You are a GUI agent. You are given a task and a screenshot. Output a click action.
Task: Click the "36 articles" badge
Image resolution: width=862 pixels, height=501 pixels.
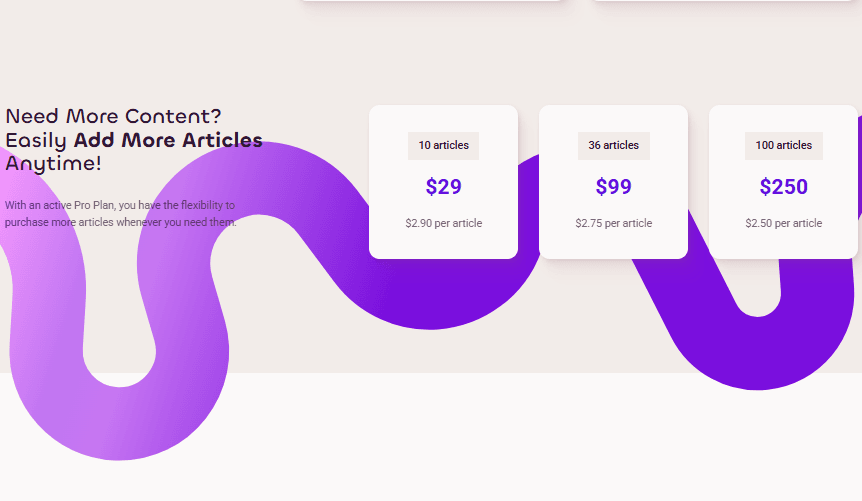[613, 145]
